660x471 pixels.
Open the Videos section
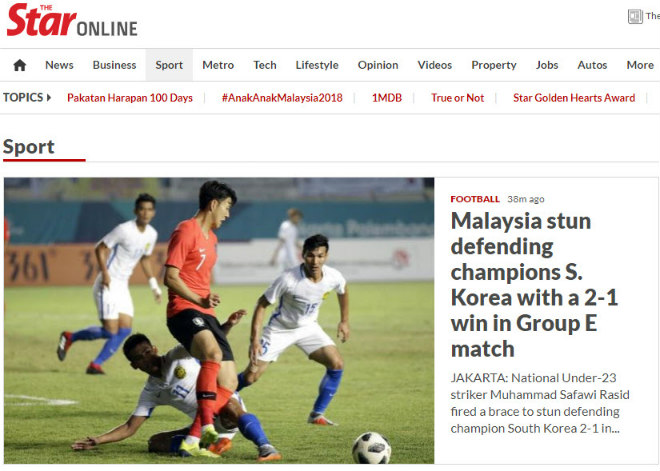(434, 65)
